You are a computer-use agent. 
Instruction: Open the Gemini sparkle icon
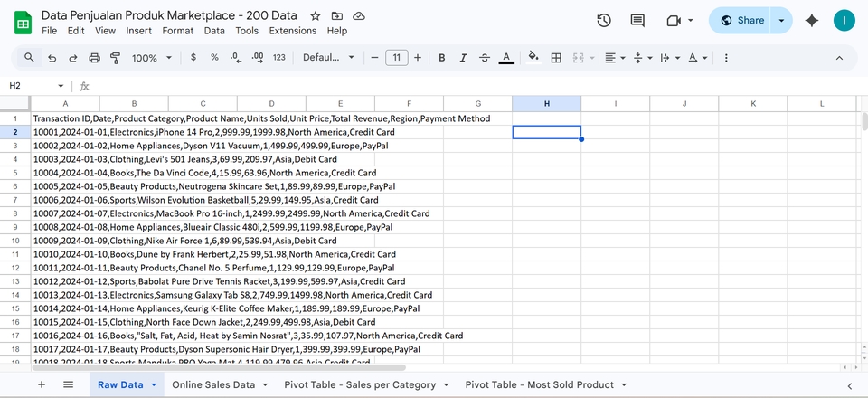[x=812, y=21]
